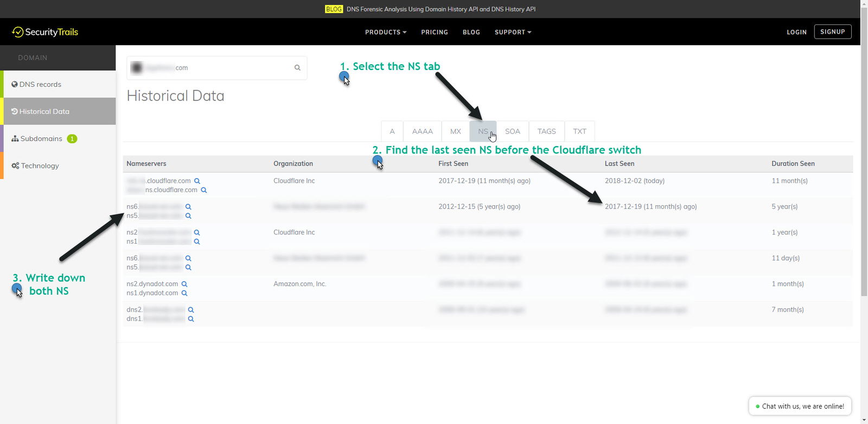Click the magnifier beside the dns1 nameserver
Image resolution: width=868 pixels, height=424 pixels.
click(x=191, y=319)
